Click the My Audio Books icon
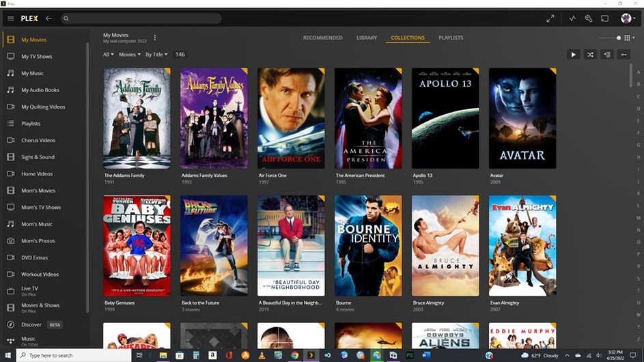Image resolution: width=644 pixels, height=362 pixels. [11, 90]
